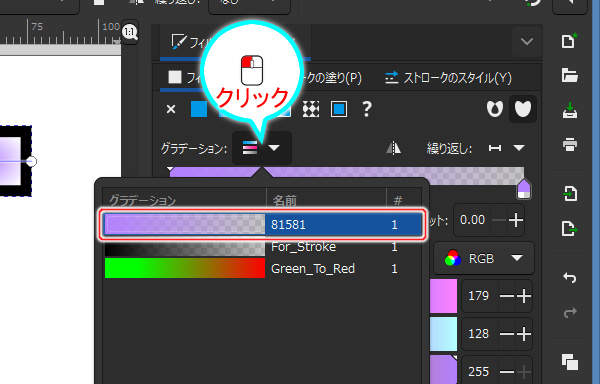Switch to the ストロークの塗り(P) tab

point(333,78)
